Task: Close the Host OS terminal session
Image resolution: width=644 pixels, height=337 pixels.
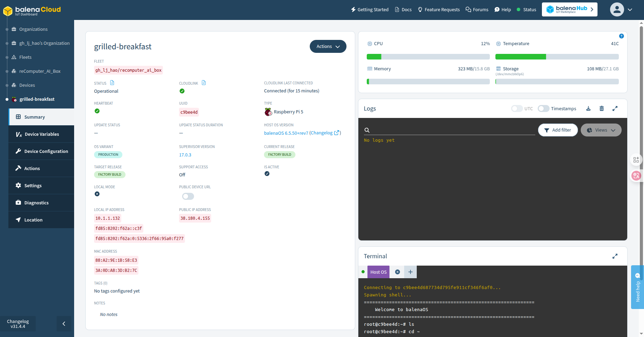Action: (398, 272)
